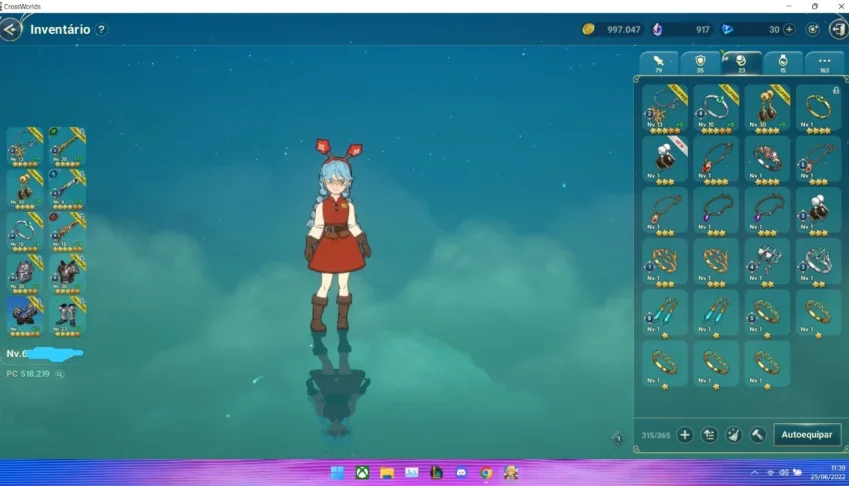This screenshot has width=849, height=486.
Task: Select the gold wreath ring with badge 1
Action: [665, 262]
